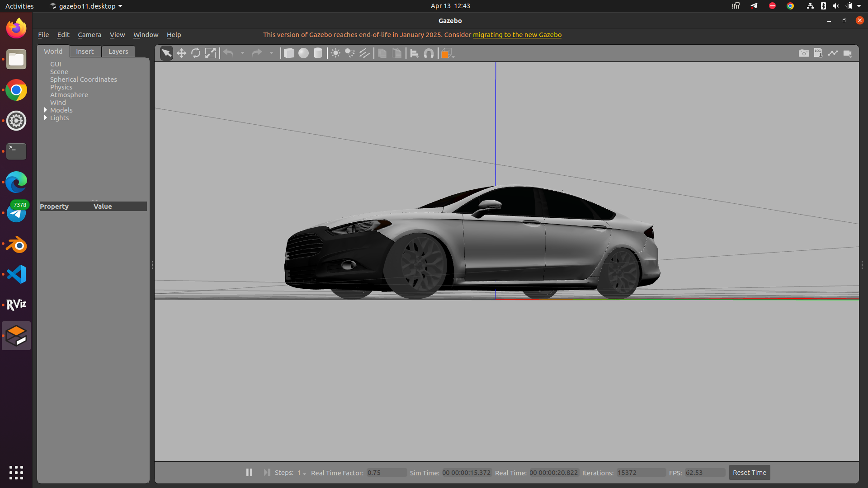Click the Redo arrow icon
Screen dimensions: 868x488
coord(257,53)
